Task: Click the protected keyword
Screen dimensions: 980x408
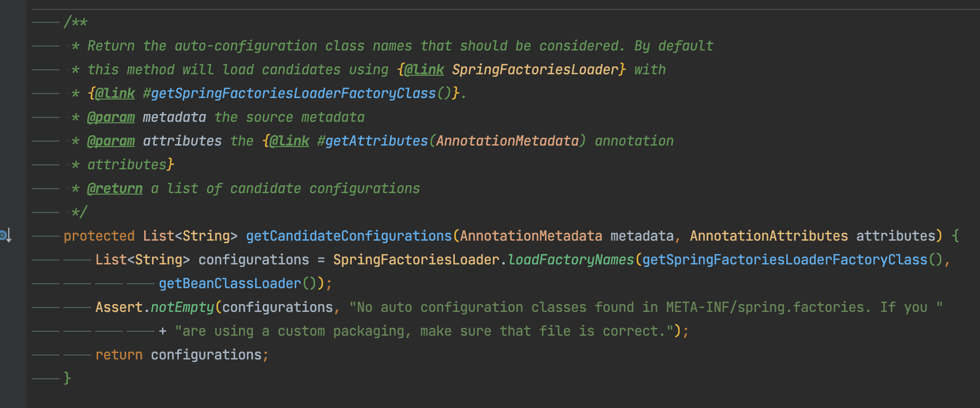Action: pos(99,236)
